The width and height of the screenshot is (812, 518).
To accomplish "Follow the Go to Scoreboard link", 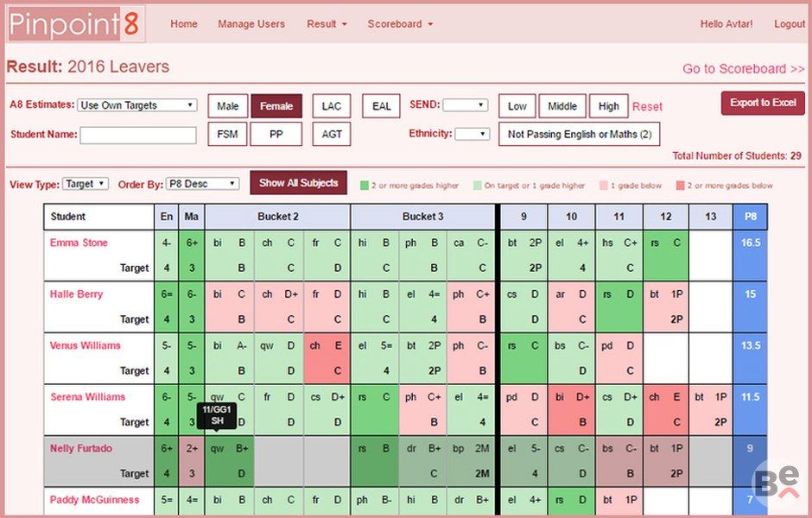I will click(x=743, y=69).
